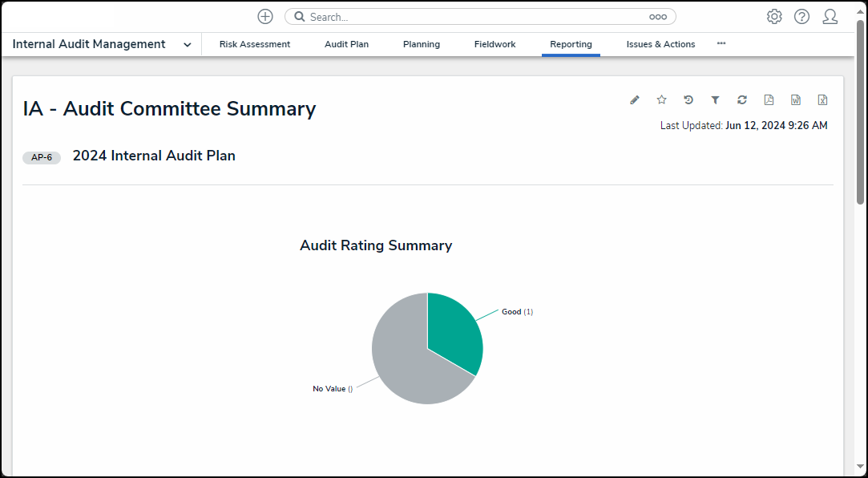Mark report as favorite with star icon

click(661, 100)
